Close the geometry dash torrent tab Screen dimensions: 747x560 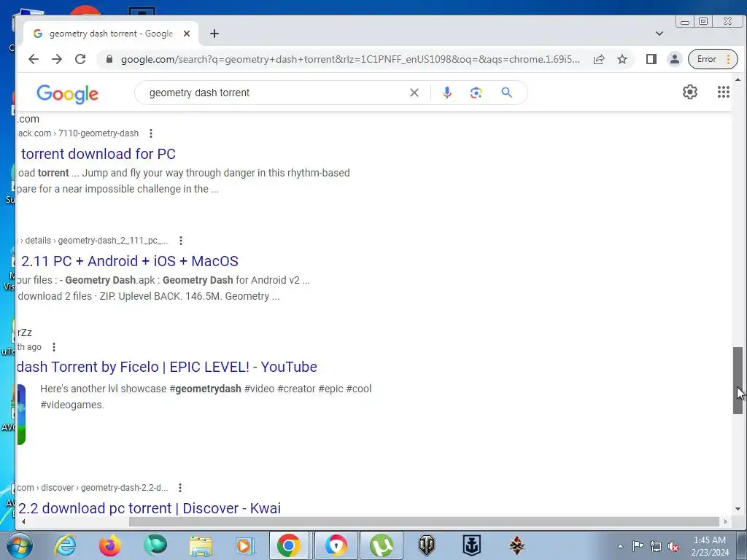(x=187, y=34)
